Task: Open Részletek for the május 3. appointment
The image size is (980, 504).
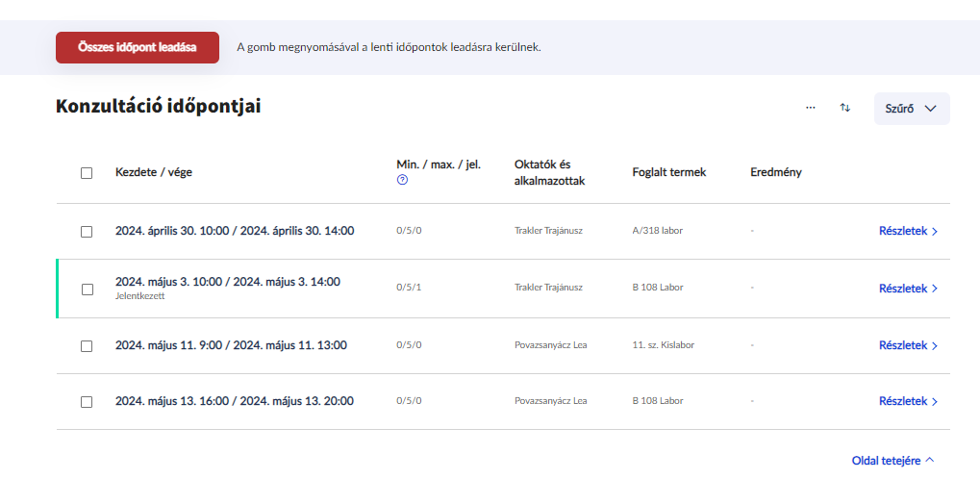Action: click(x=908, y=289)
